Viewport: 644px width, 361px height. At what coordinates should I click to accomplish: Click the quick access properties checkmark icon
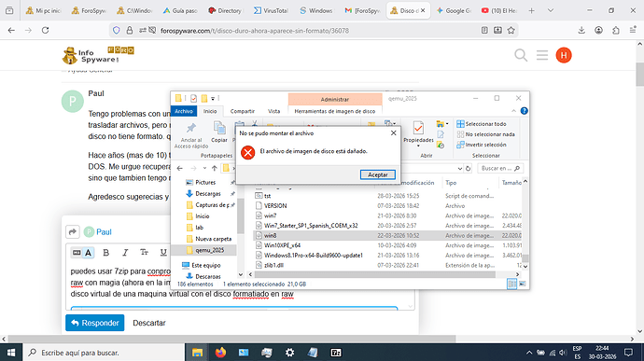pos(193,99)
